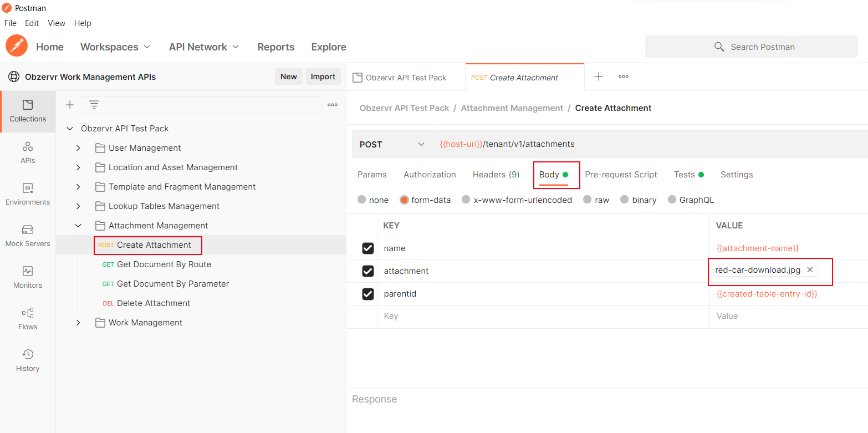Click the empty Key field in the new row
868x433 pixels.
pyautogui.click(x=543, y=316)
